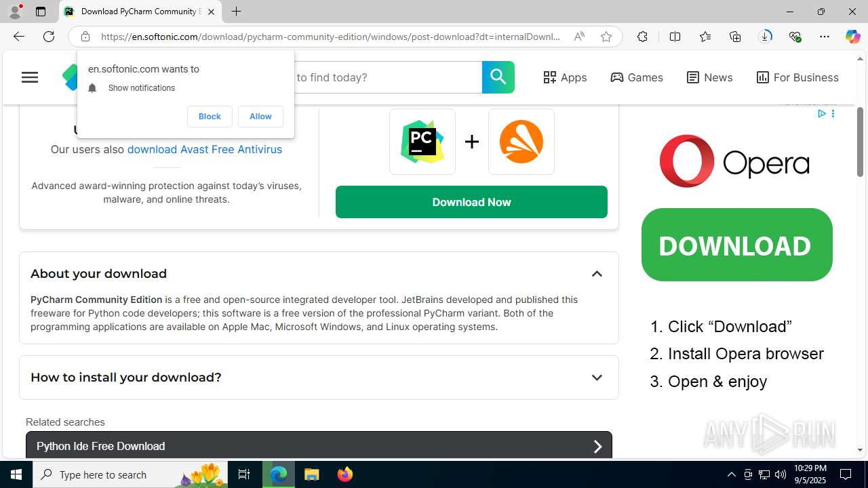Open Copilot sidebar icon
This screenshot has height=488, width=868.
pos(852,37)
